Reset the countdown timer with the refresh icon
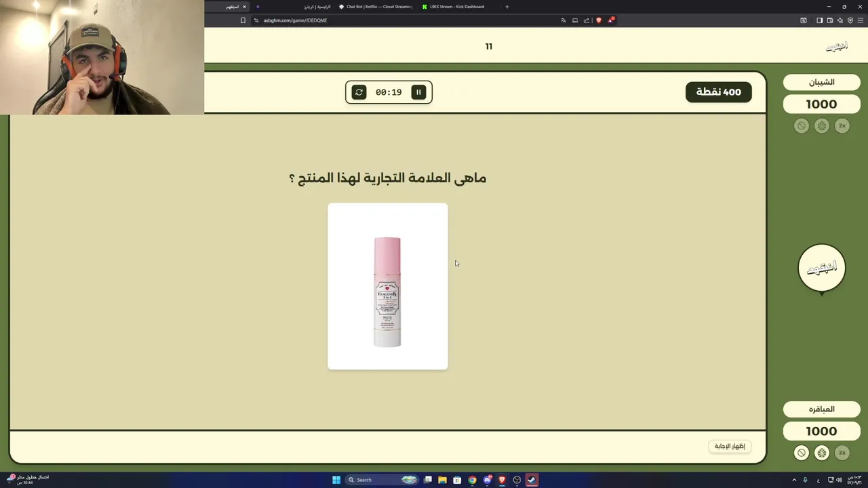The height and width of the screenshot is (488, 868). 359,92
